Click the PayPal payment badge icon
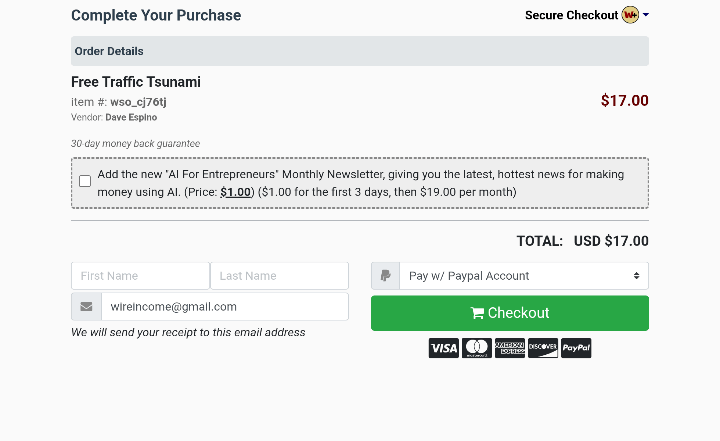 point(576,348)
